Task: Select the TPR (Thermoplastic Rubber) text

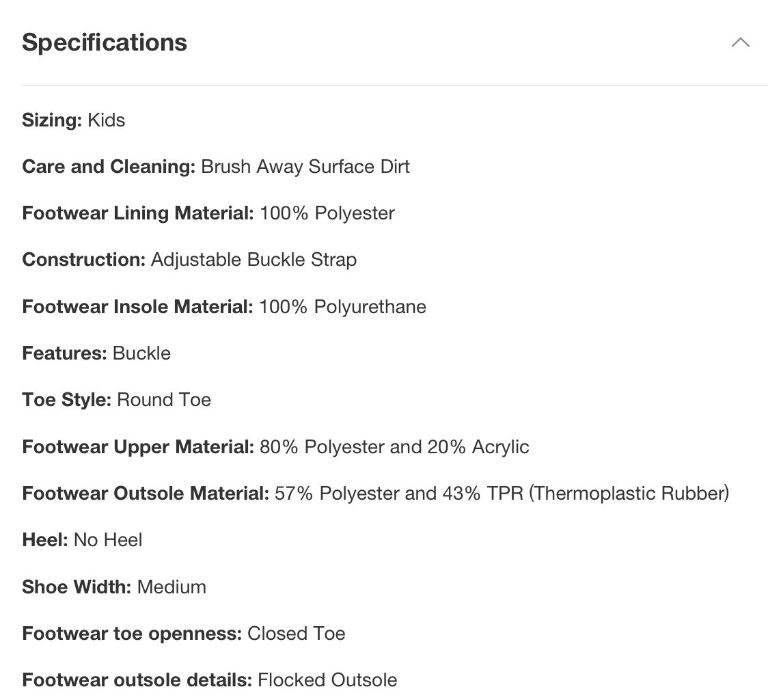Action: [x=608, y=493]
